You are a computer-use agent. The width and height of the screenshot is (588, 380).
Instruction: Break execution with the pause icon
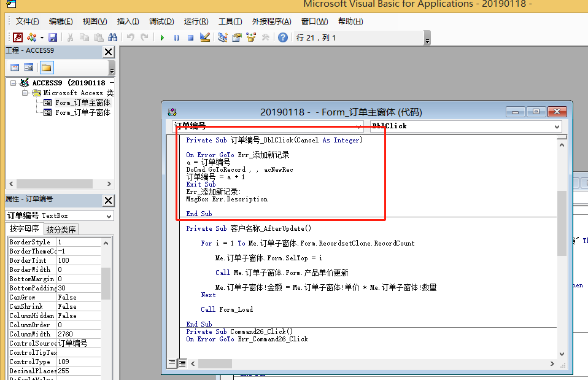coord(177,38)
